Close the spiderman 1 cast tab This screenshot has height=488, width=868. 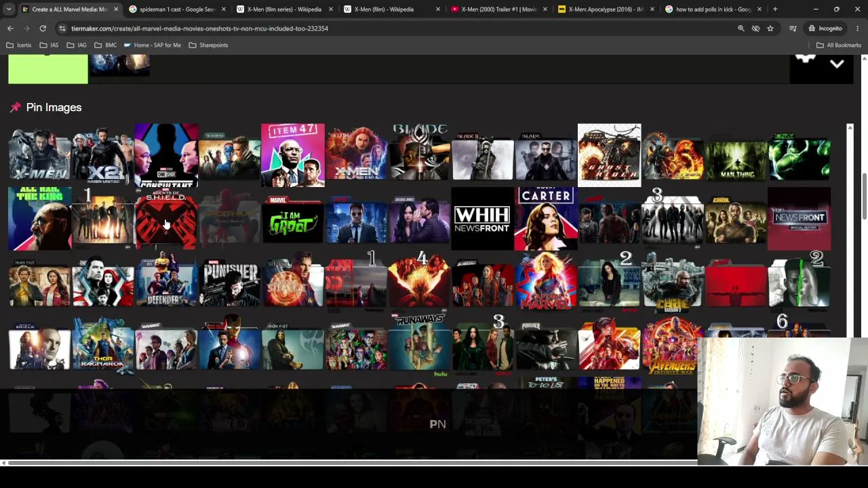pyautogui.click(x=223, y=9)
